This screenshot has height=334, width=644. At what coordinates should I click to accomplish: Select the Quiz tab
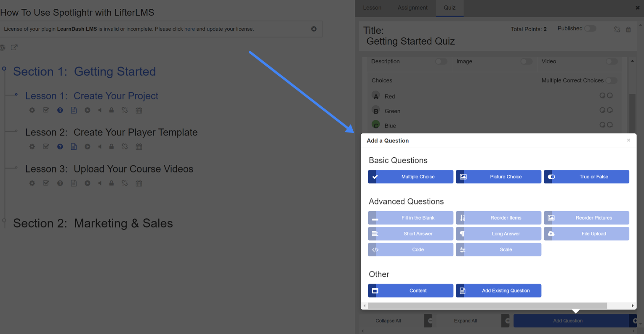[x=450, y=8]
